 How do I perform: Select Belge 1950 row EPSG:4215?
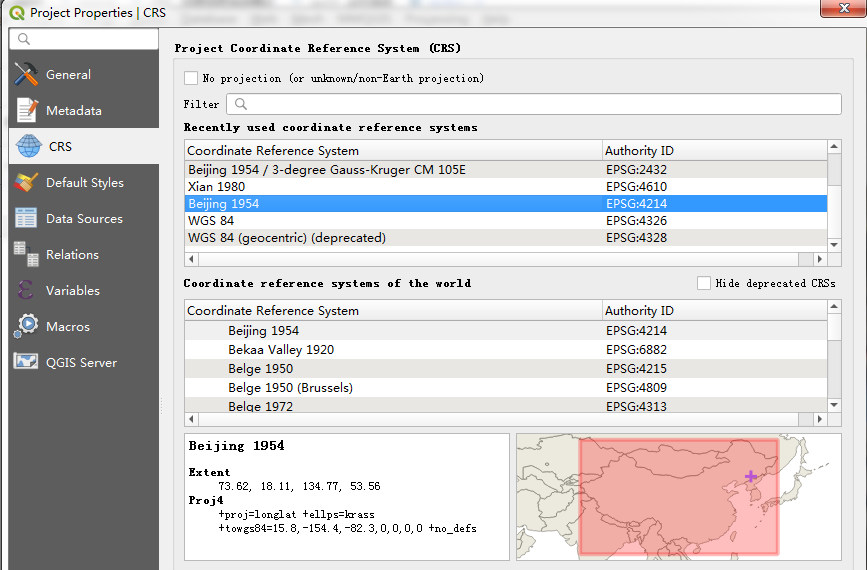click(506, 369)
